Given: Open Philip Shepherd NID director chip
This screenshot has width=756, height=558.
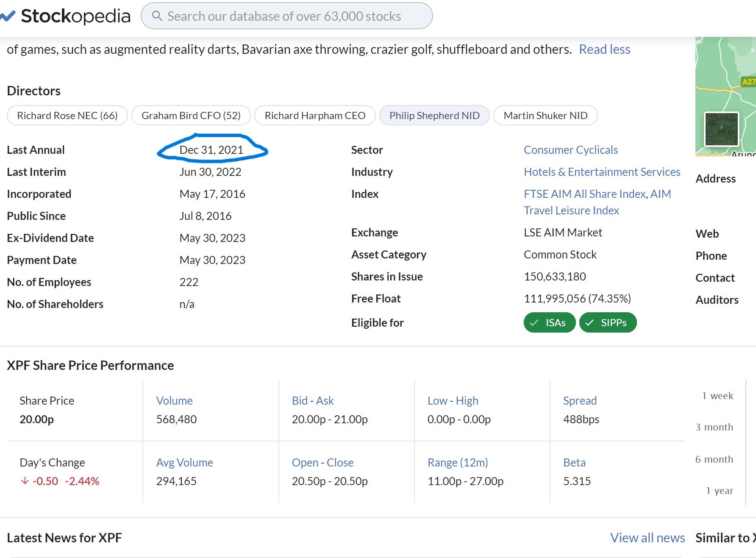Looking at the screenshot, I should [434, 115].
